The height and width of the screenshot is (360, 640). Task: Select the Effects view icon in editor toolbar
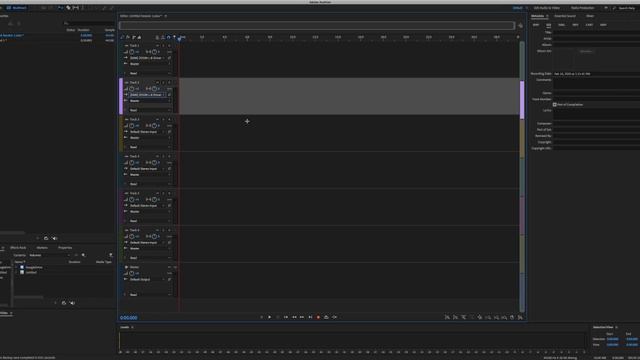128,37
